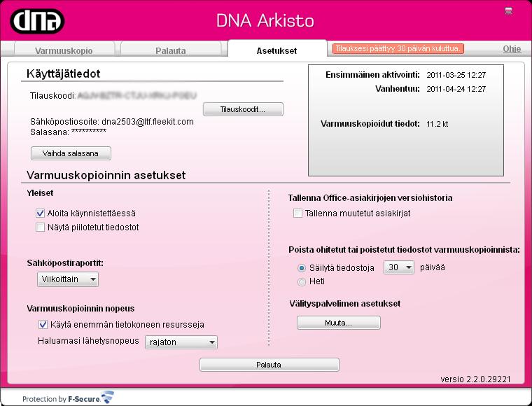This screenshot has width=532, height=406.
Task: Click the blurred Tilauskoodi value
Action: click(x=137, y=96)
